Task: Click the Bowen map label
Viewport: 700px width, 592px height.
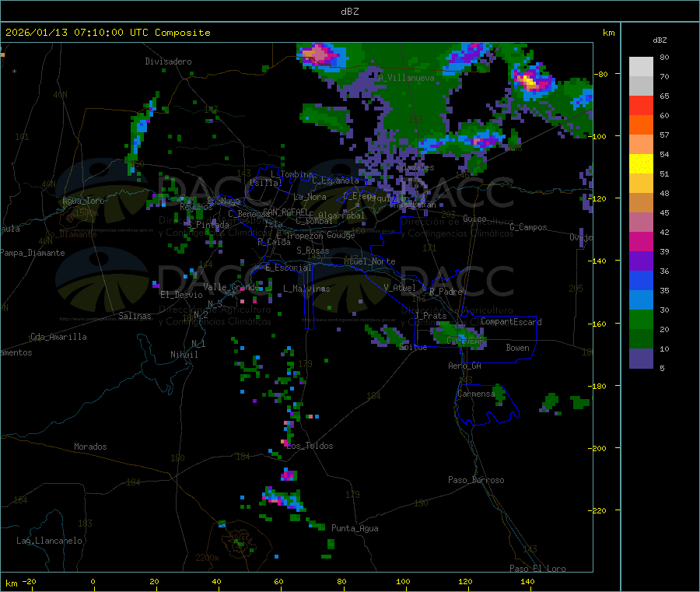Action: tap(517, 348)
